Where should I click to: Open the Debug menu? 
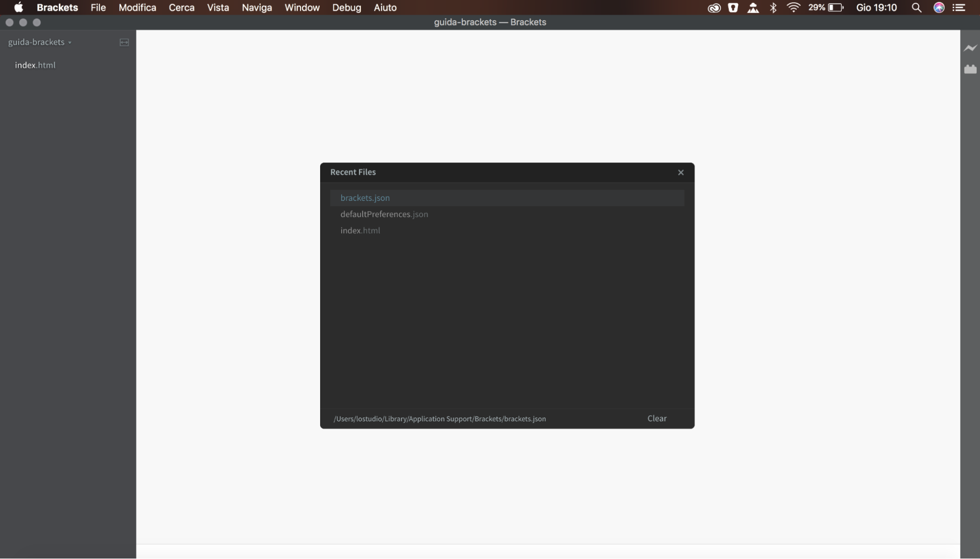click(x=346, y=8)
